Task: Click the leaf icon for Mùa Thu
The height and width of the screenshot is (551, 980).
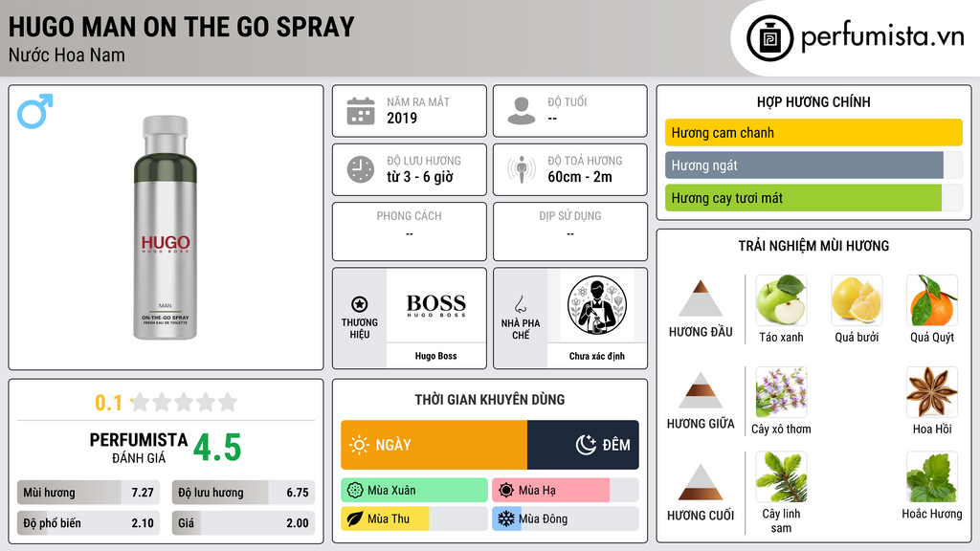Action: [x=355, y=518]
